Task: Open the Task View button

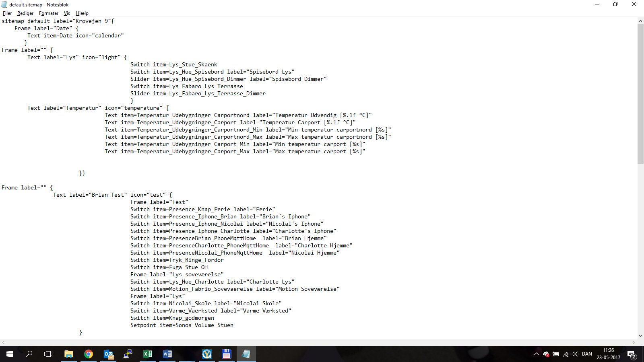Action: [48, 354]
